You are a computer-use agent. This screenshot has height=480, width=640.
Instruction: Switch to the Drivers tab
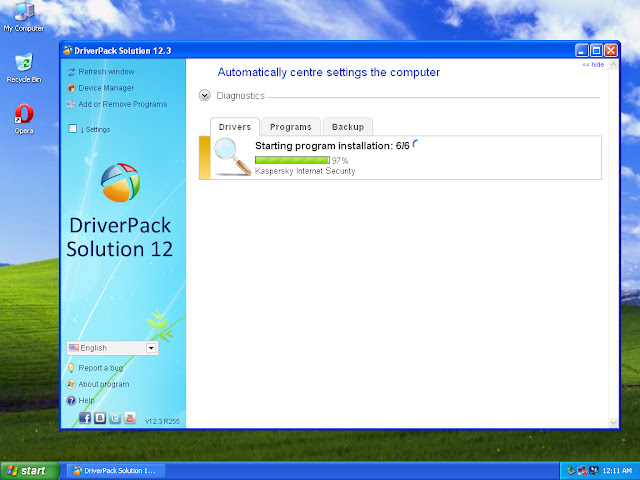235,127
